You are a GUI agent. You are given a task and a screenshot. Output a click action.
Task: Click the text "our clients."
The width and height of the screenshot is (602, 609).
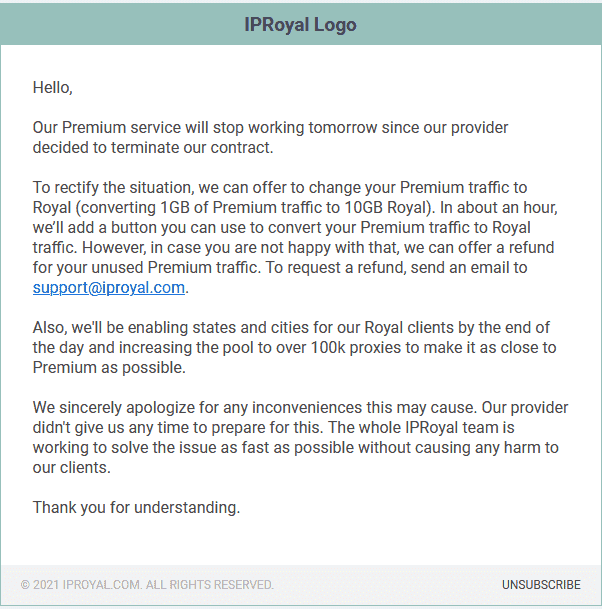pyautogui.click(x=72, y=468)
